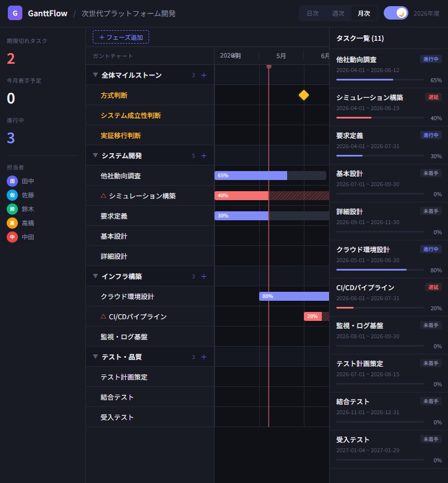Collapse the システム開発 phase

(96, 155)
